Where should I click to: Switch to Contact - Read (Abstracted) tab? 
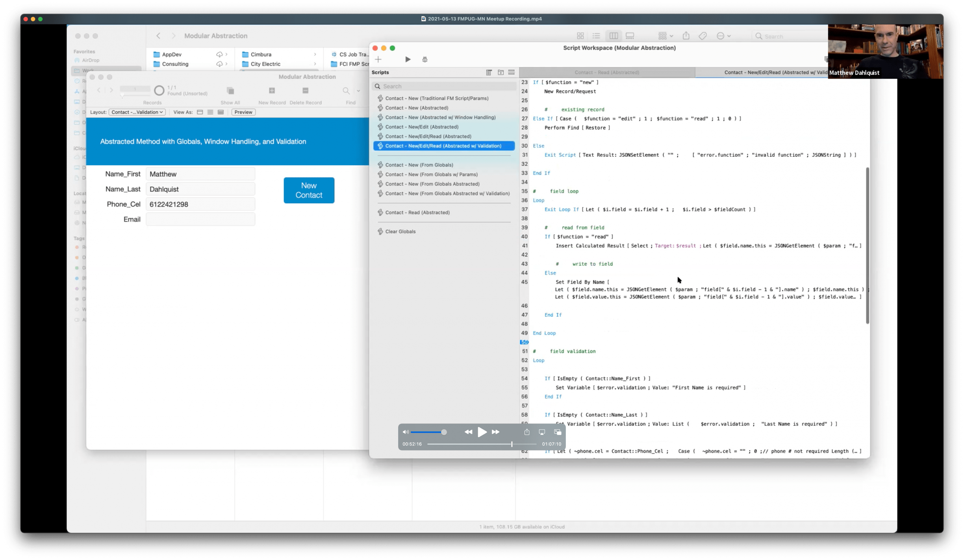pyautogui.click(x=607, y=72)
